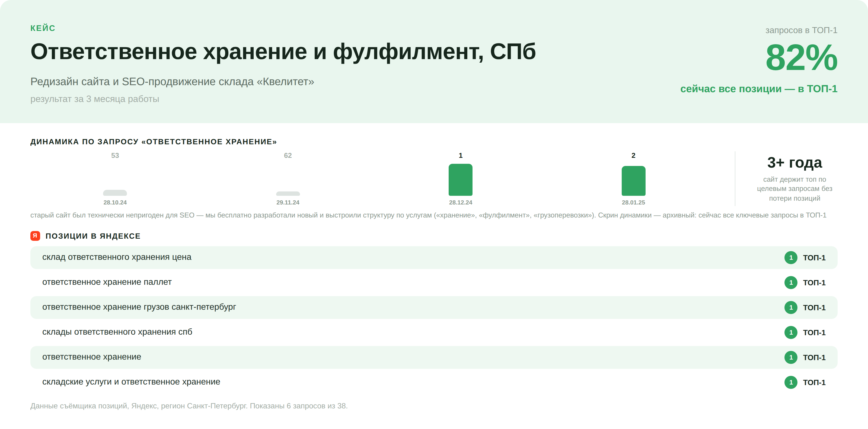Click the green badge in row 'ответственное хранение грузов санкт-петербург'
868x429 pixels.
(x=790, y=308)
